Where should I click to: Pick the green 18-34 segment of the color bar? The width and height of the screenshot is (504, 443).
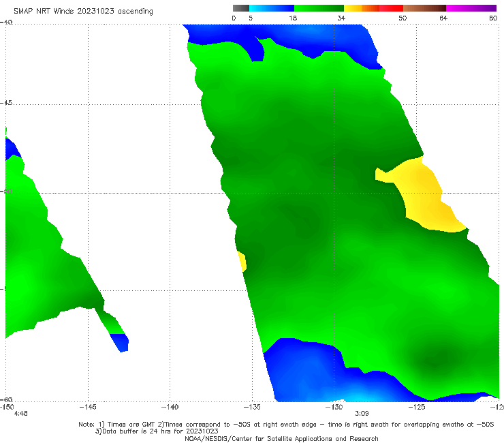point(319,8)
